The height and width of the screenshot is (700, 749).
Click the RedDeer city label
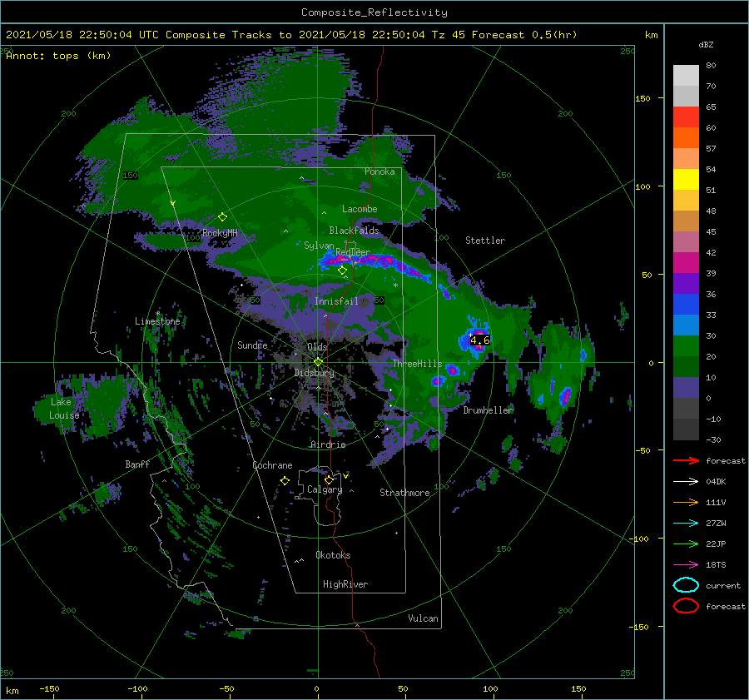click(353, 252)
